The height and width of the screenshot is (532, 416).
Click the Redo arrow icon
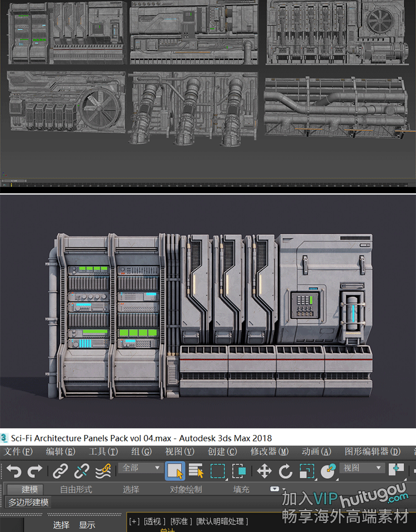[35, 471]
